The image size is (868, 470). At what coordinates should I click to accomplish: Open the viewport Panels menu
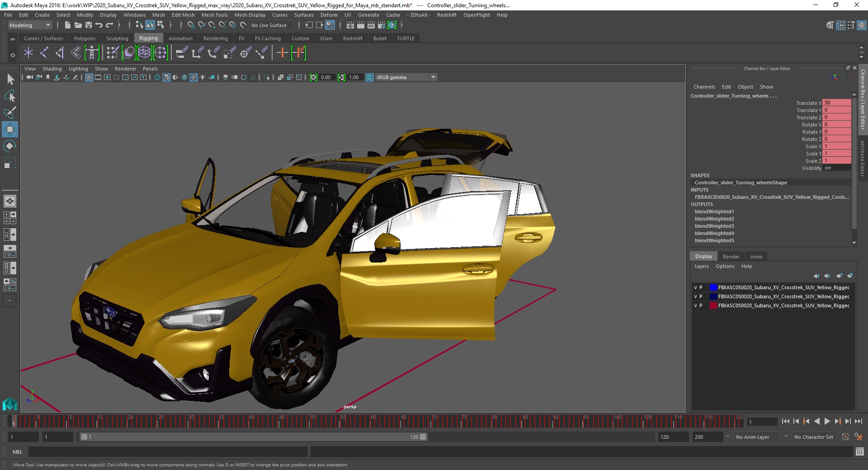[x=150, y=69]
